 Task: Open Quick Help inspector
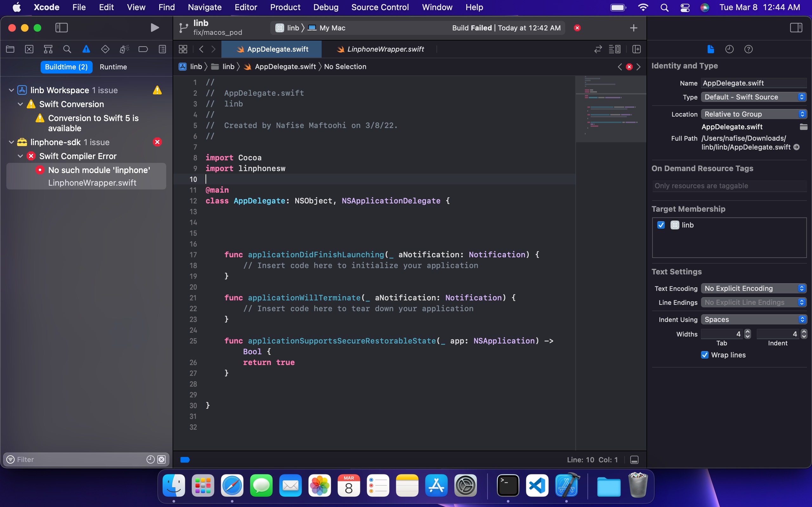coord(749,49)
